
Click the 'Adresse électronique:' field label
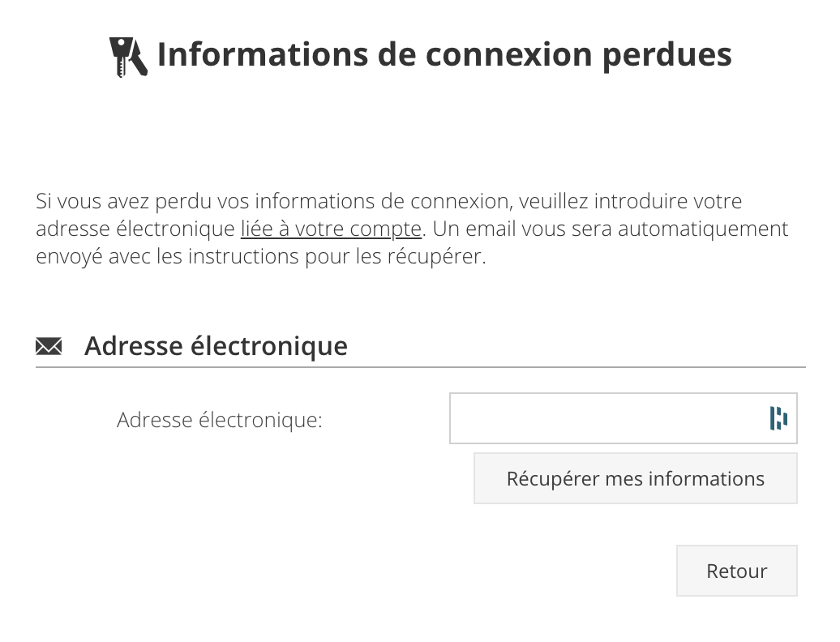tap(220, 420)
